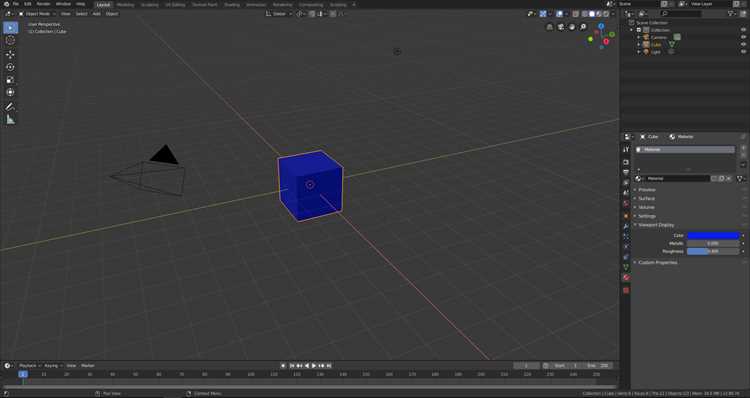Select the Cursor tool in left toolbar
This screenshot has height=398, width=750.
[10, 41]
